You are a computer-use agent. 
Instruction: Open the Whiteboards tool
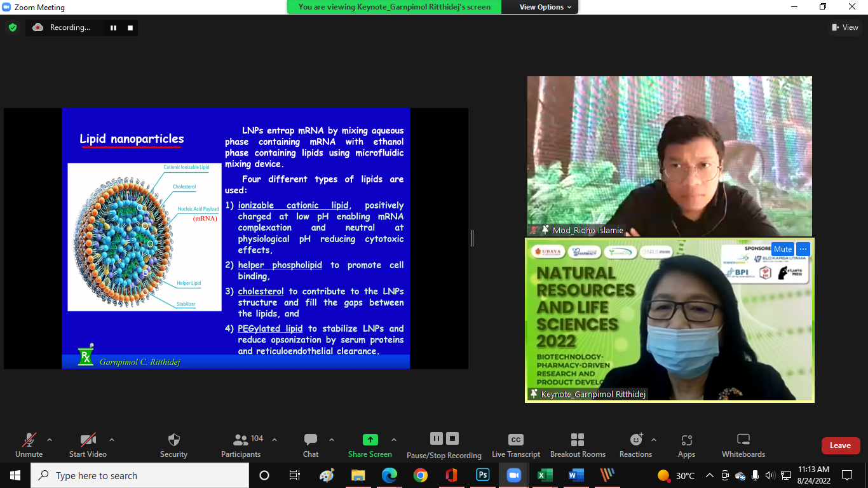pos(743,445)
